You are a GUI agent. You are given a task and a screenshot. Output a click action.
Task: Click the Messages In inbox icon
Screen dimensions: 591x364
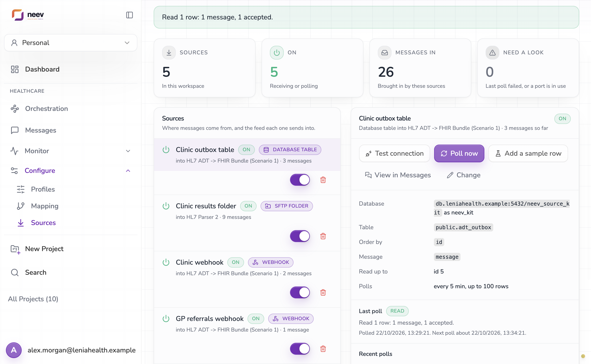[x=385, y=53]
